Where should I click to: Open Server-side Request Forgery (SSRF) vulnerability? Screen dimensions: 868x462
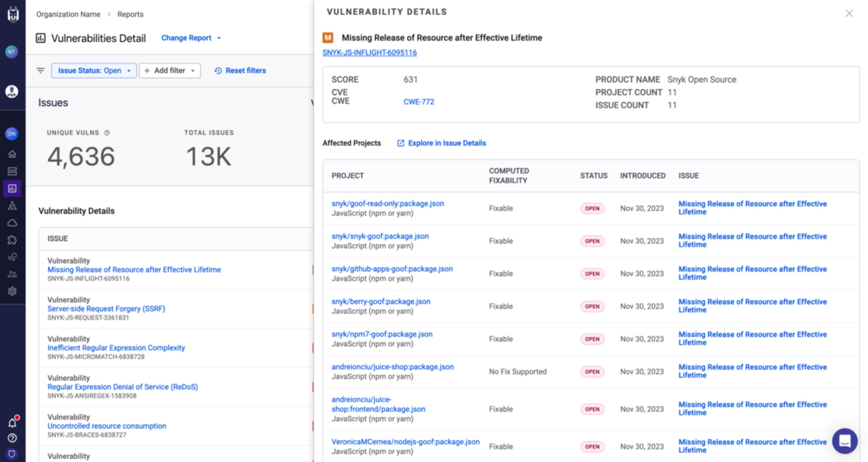point(106,309)
